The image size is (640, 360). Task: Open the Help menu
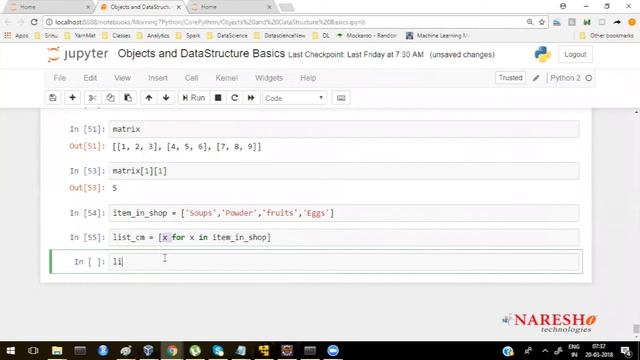[x=308, y=78]
